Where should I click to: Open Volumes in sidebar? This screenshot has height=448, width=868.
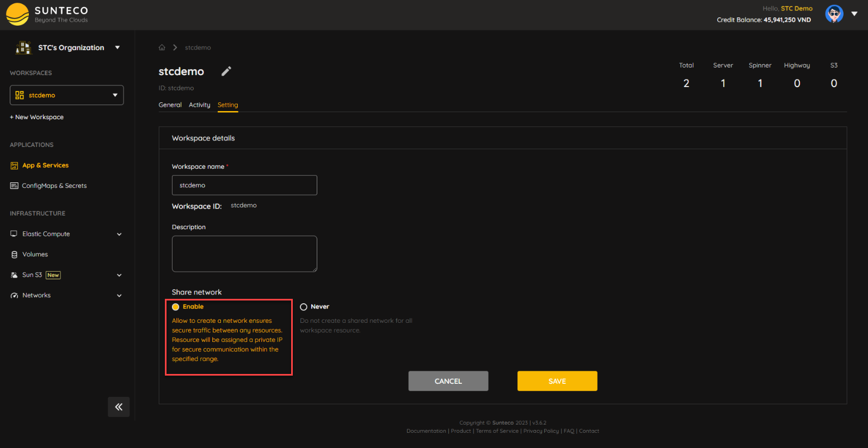point(35,254)
